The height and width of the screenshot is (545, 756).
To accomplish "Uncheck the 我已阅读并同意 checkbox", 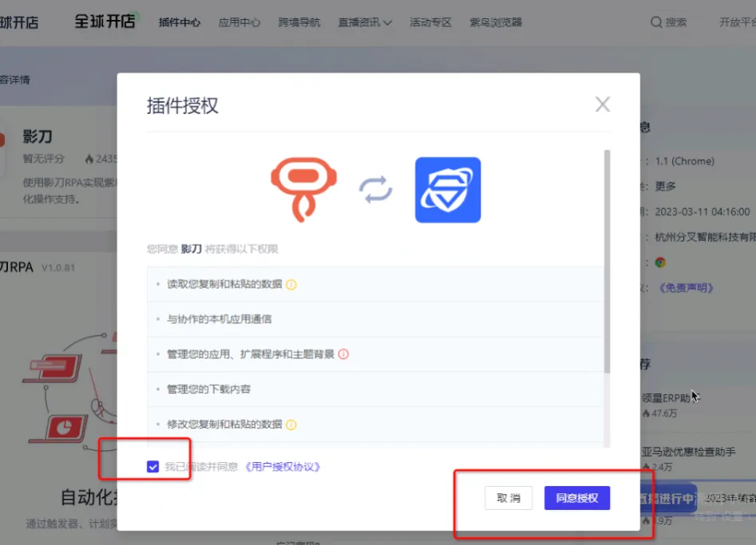I will [x=152, y=467].
